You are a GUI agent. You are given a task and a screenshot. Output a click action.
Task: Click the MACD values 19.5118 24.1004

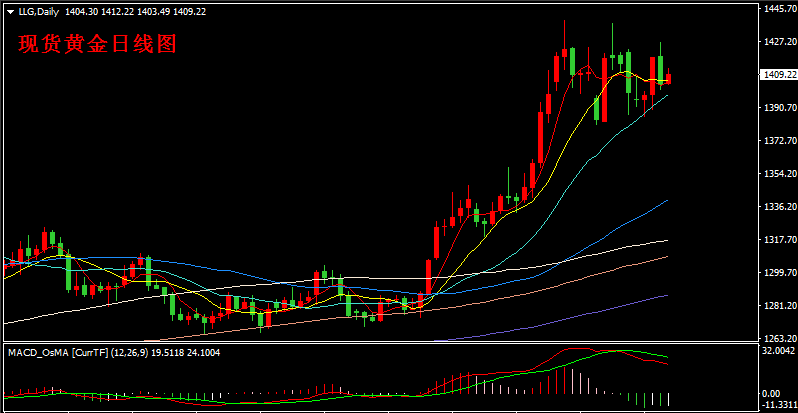(185, 352)
